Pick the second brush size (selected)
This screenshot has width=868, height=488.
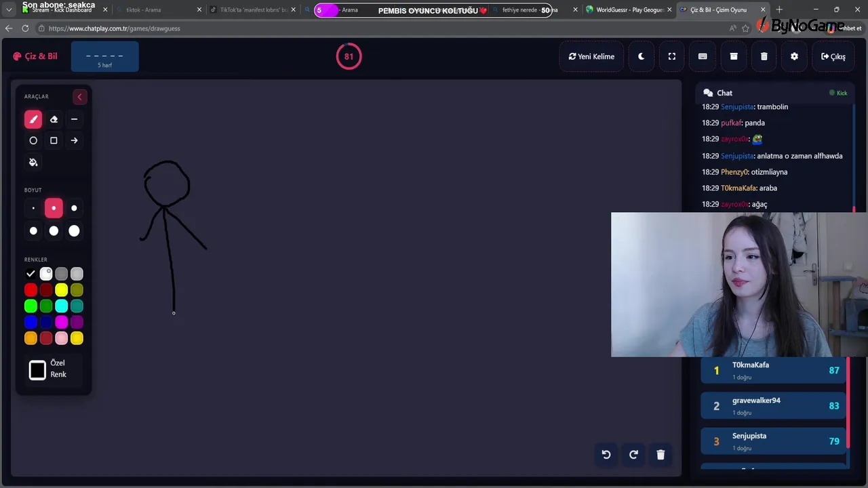point(54,208)
